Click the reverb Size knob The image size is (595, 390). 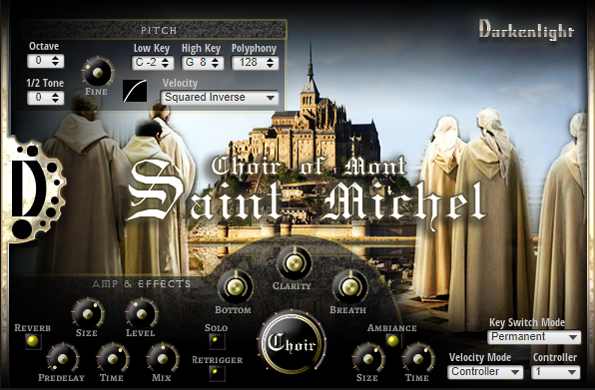click(x=88, y=313)
